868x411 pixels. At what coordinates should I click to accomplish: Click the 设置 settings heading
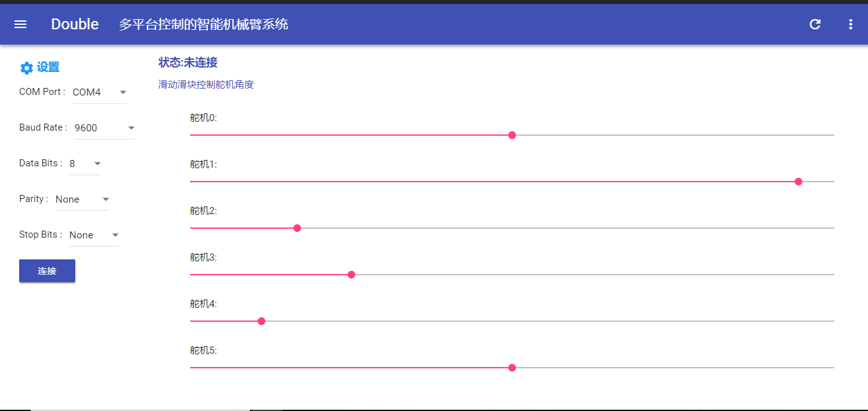[x=48, y=68]
